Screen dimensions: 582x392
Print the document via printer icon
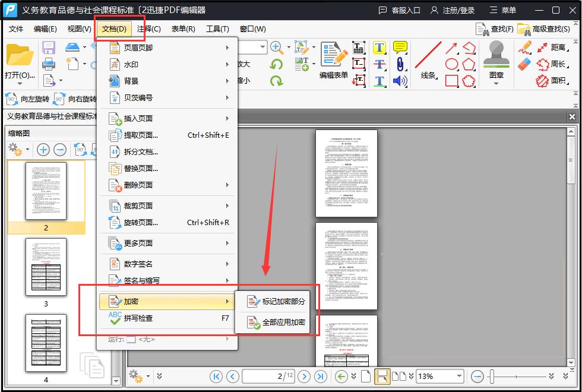(49, 64)
